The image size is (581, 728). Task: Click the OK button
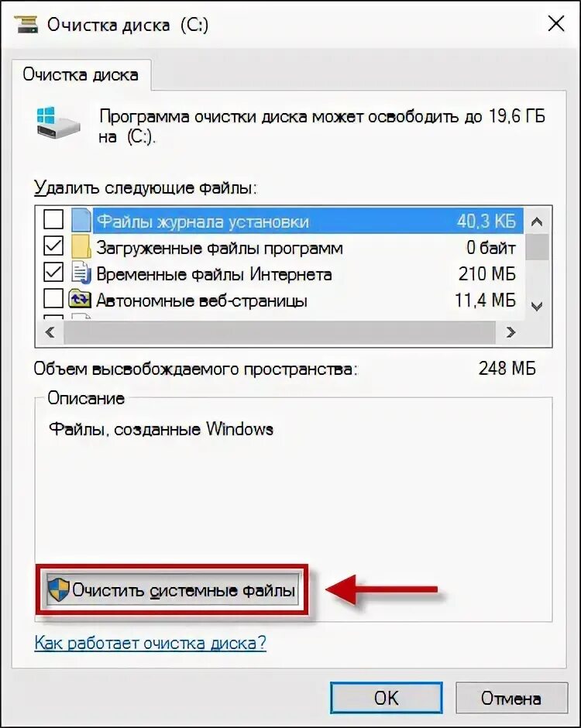pos(386,698)
